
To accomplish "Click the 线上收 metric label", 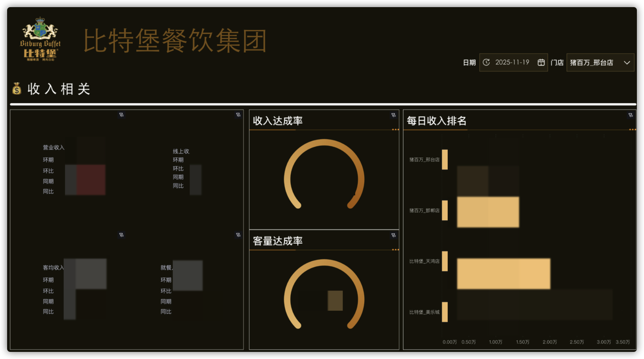I will [x=181, y=151].
